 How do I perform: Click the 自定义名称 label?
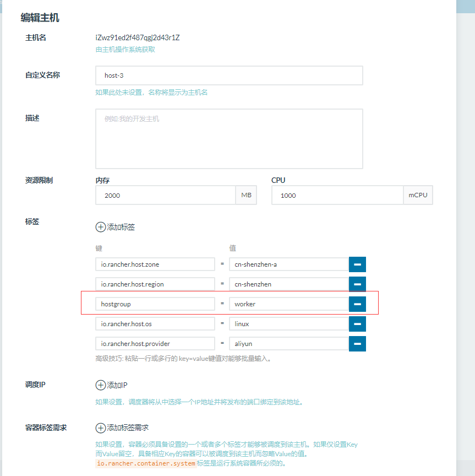point(42,75)
